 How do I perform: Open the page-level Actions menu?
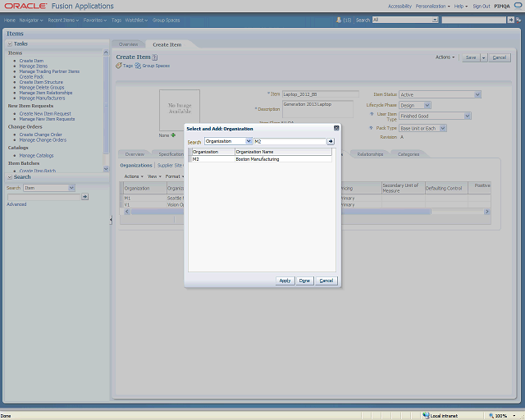tap(445, 57)
